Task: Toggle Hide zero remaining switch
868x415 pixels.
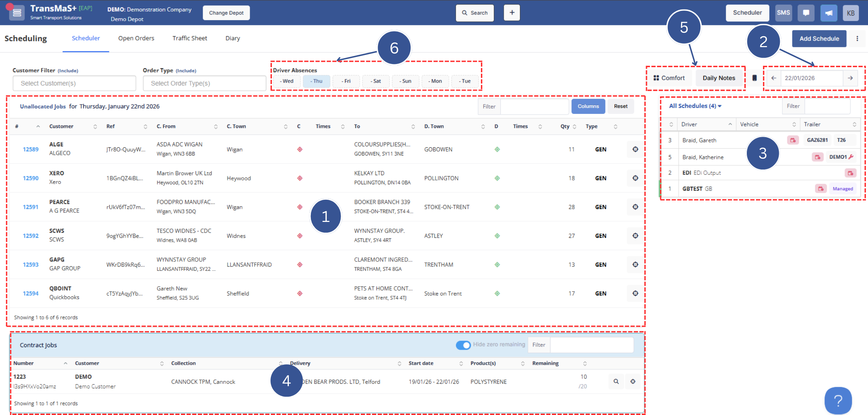Action: coord(463,345)
